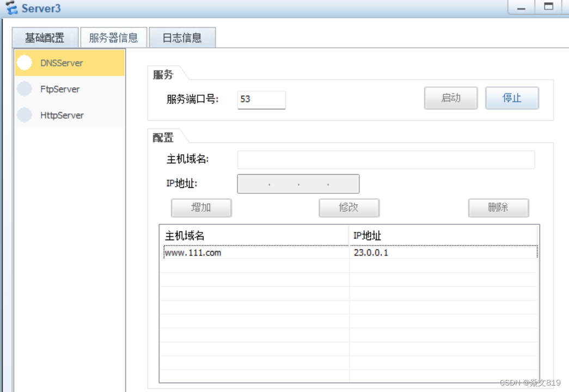Open the 基础配置 tab
This screenshot has height=392, width=569.
coord(45,38)
